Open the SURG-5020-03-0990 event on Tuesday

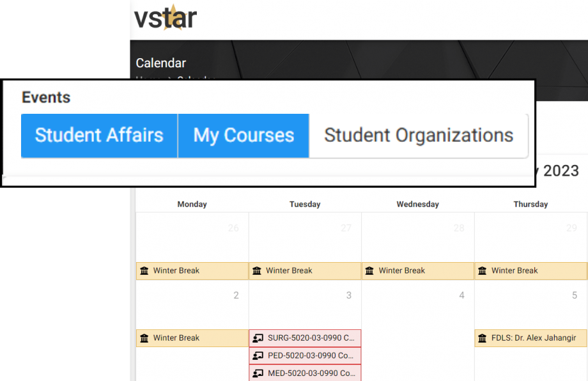click(305, 338)
